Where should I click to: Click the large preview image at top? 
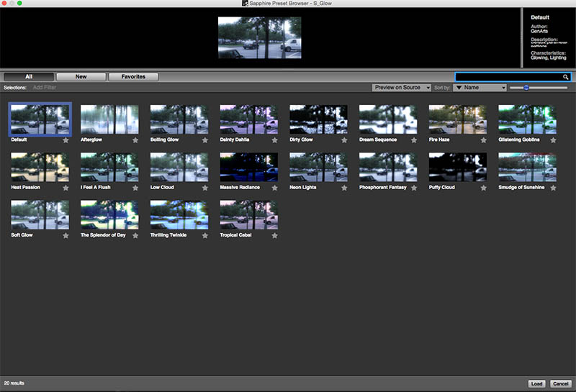260,37
